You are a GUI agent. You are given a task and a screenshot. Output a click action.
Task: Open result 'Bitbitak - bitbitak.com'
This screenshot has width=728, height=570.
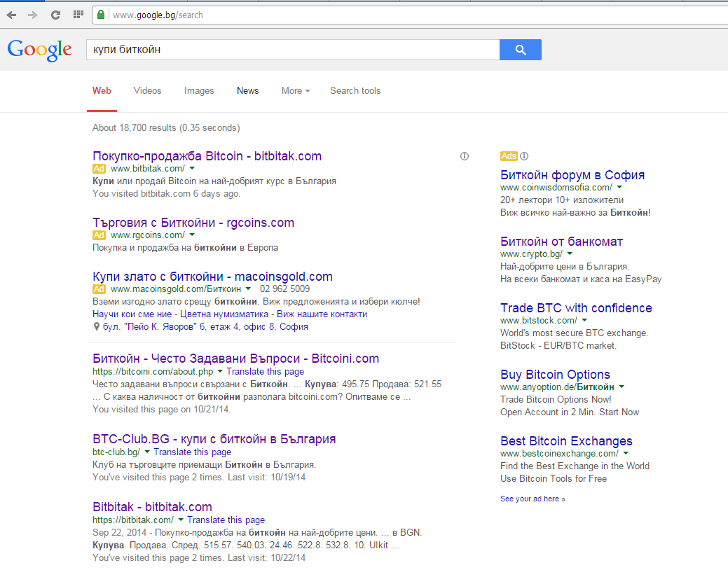[x=152, y=507]
